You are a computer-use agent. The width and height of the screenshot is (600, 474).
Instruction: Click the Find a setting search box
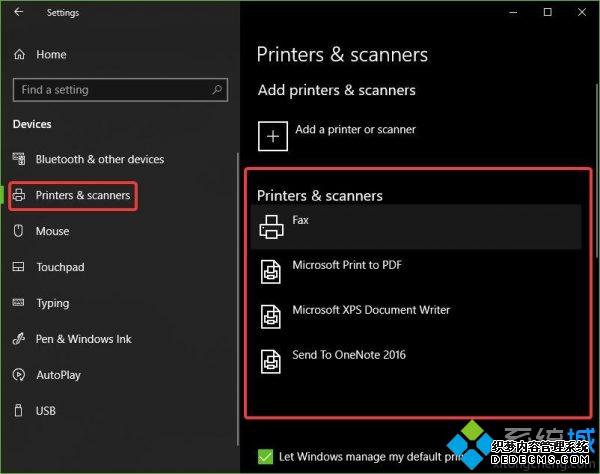(121, 90)
